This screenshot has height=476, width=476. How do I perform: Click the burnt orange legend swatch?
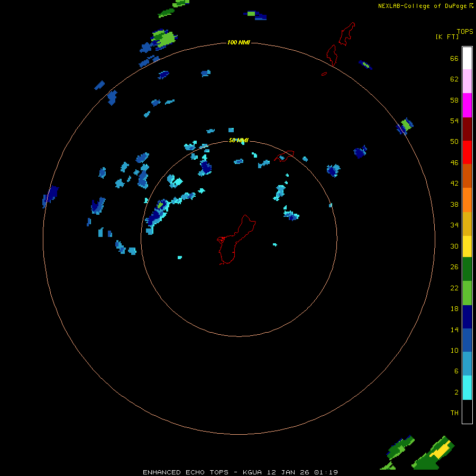pyautogui.click(x=467, y=176)
